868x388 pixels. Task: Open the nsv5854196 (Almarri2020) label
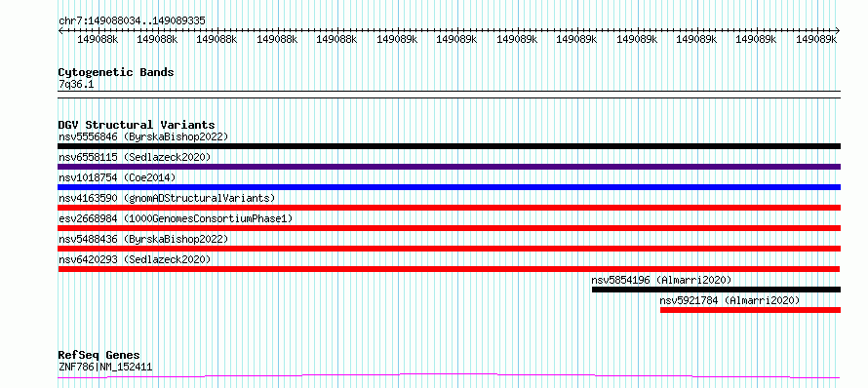pos(661,280)
